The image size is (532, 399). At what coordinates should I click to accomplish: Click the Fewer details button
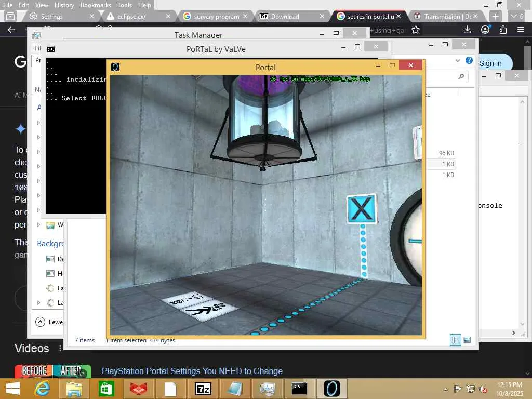point(49,322)
